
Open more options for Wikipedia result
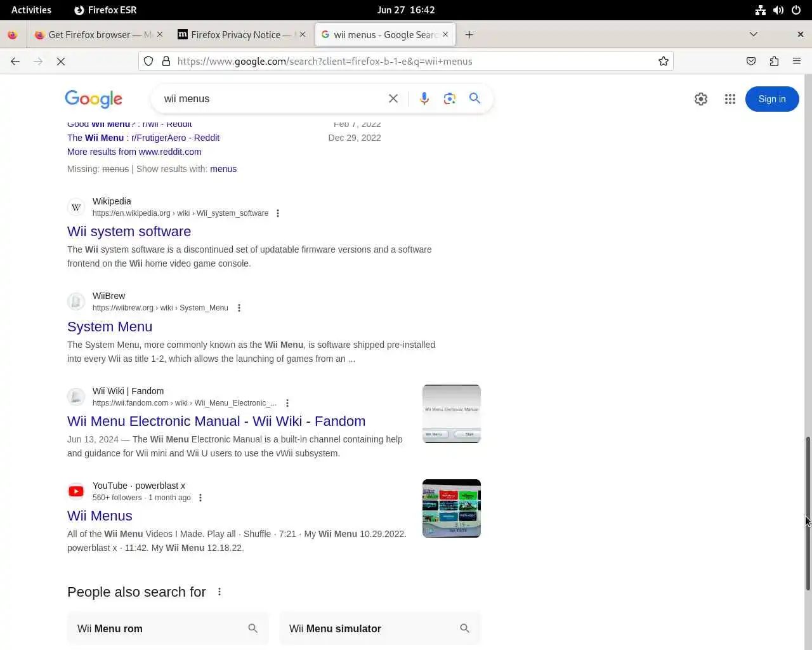point(278,213)
